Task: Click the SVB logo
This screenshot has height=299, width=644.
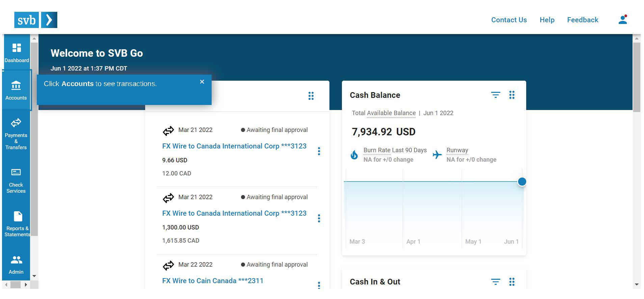Action: click(36, 20)
